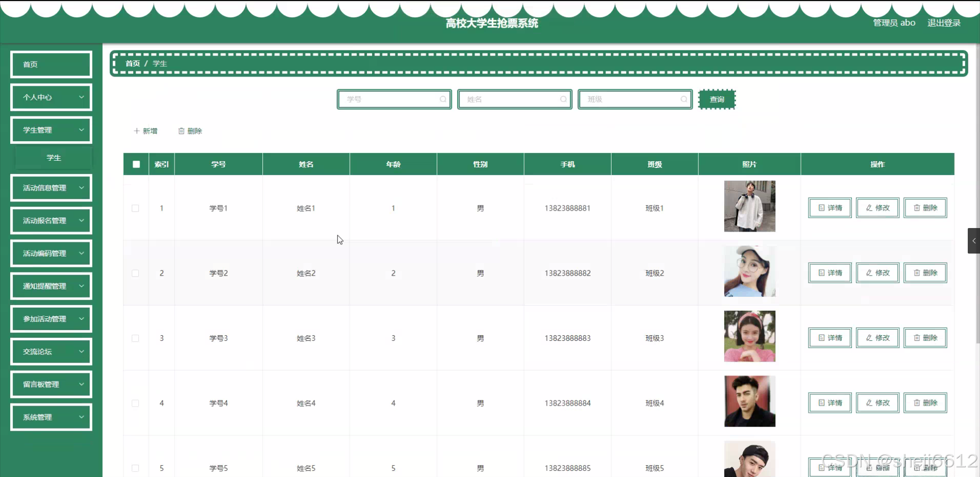Expand 系统管理 sidebar menu
This screenshot has height=477, width=980.
[x=51, y=417]
